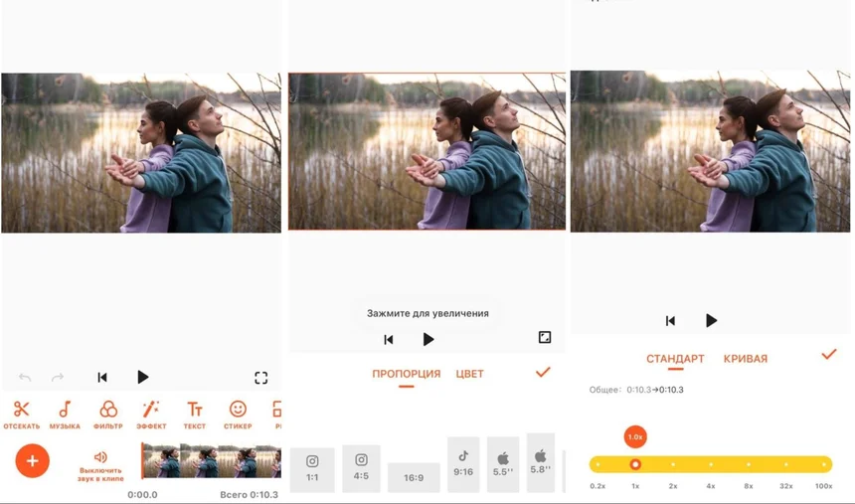Select the TikTok 9:16 ratio
This screenshot has width=855, height=504.
[x=463, y=464]
